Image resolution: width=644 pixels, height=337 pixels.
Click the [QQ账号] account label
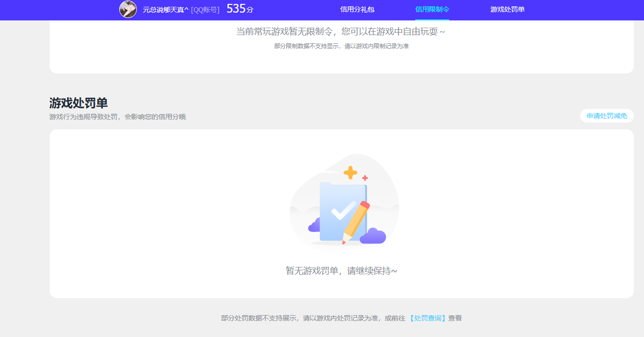point(205,10)
